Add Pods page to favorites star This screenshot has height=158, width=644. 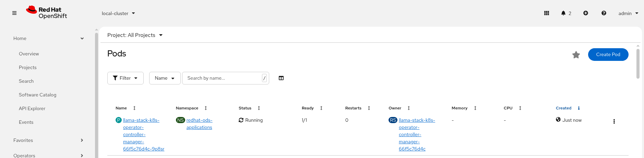point(576,55)
